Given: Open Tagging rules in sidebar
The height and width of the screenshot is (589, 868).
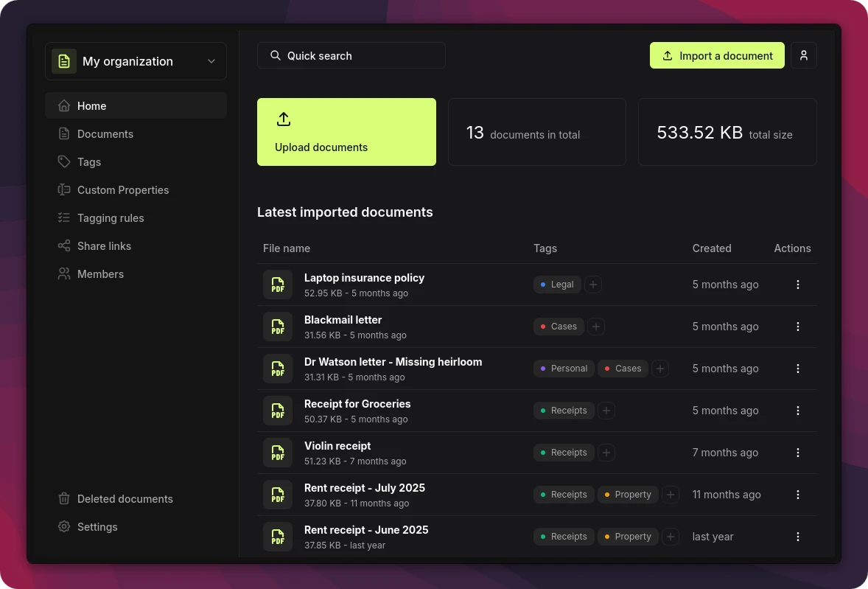Looking at the screenshot, I should [x=136, y=218].
